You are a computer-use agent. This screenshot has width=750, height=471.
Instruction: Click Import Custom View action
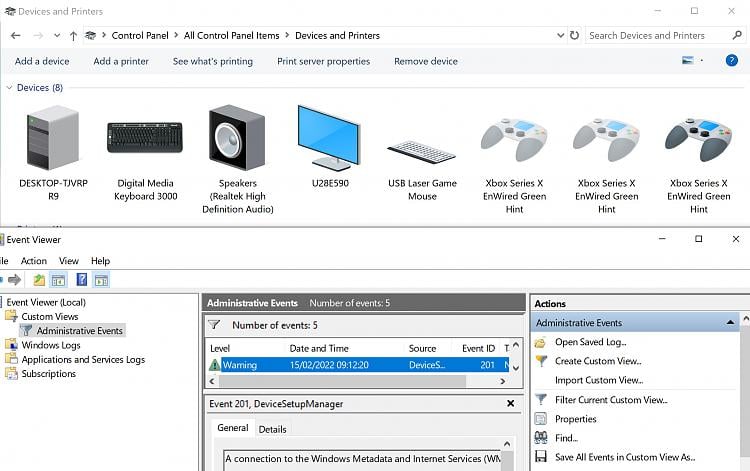tap(599, 380)
